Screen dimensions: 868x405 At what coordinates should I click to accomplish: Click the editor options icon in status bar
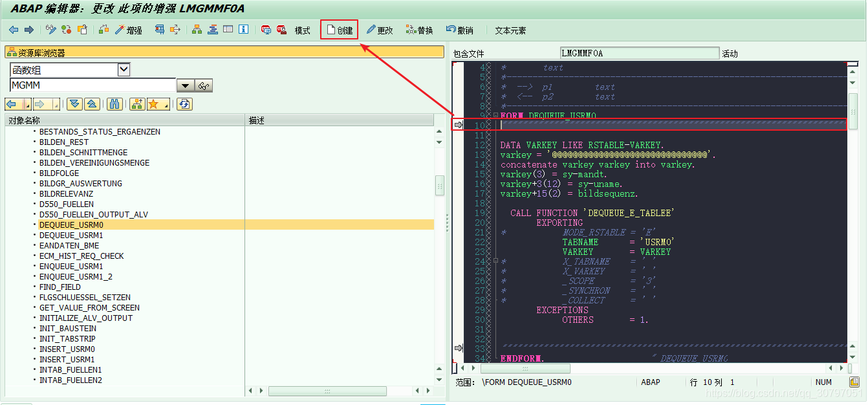854,382
